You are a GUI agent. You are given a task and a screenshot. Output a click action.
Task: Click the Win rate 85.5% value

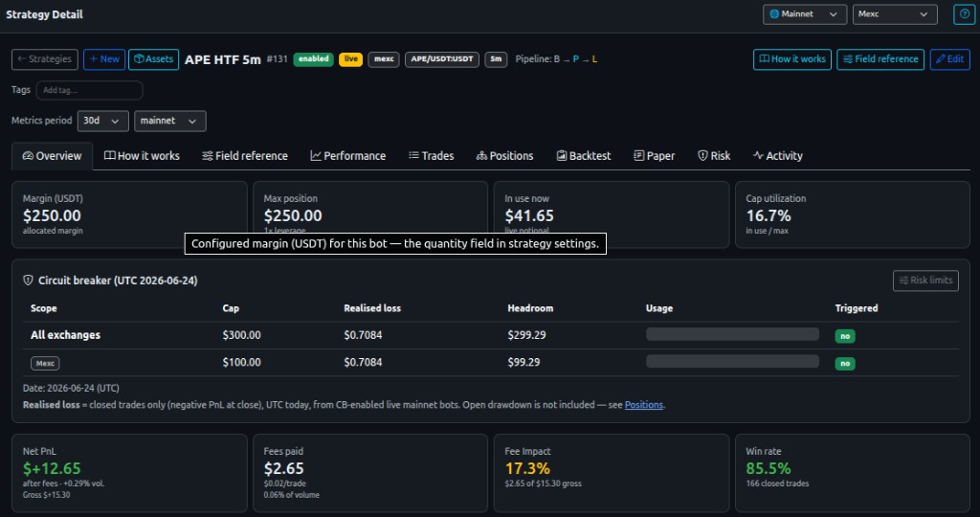point(768,468)
